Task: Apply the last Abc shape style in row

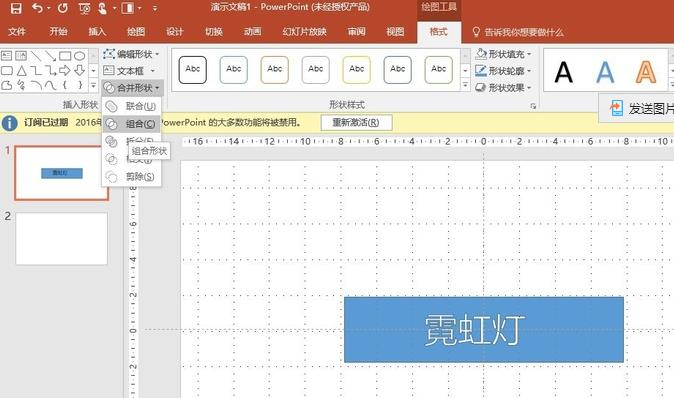Action: (438, 70)
